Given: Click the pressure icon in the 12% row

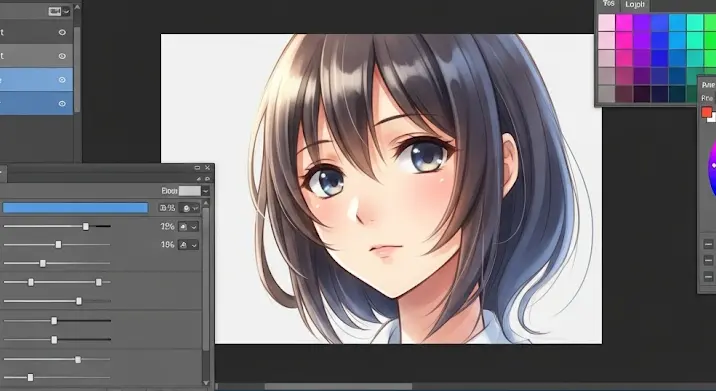Looking at the screenshot, I should 183,226.
